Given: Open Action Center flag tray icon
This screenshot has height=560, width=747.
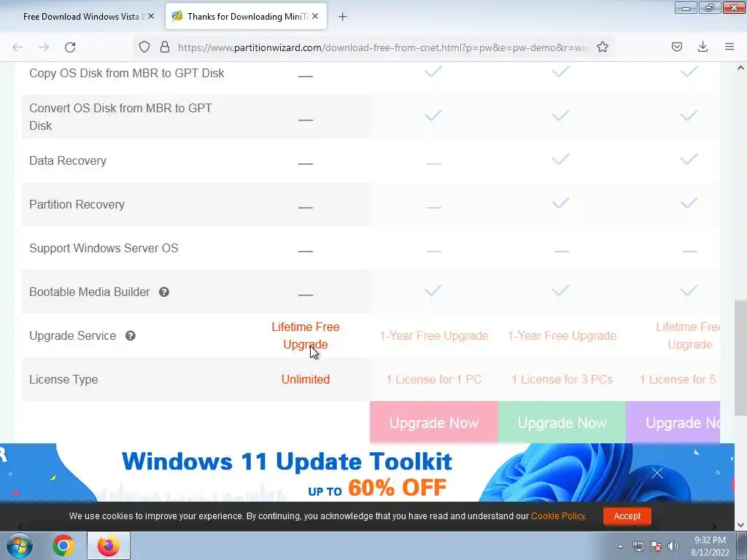Looking at the screenshot, I should tap(656, 546).
